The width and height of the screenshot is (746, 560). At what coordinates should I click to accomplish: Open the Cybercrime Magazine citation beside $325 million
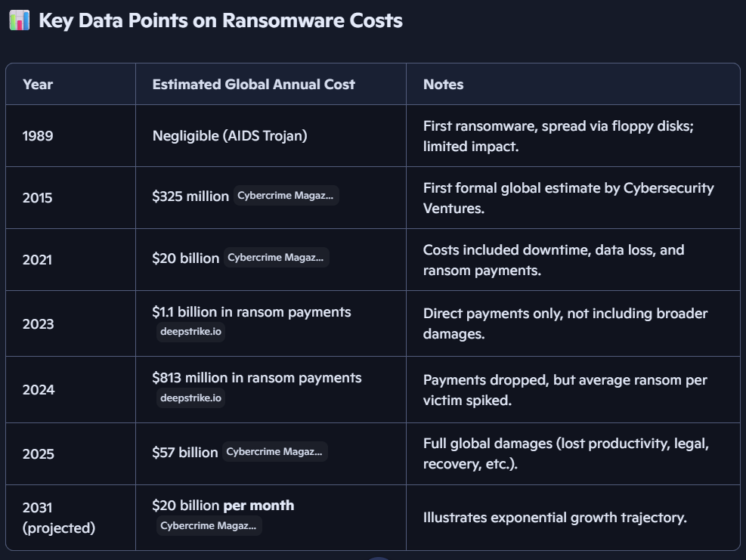286,196
